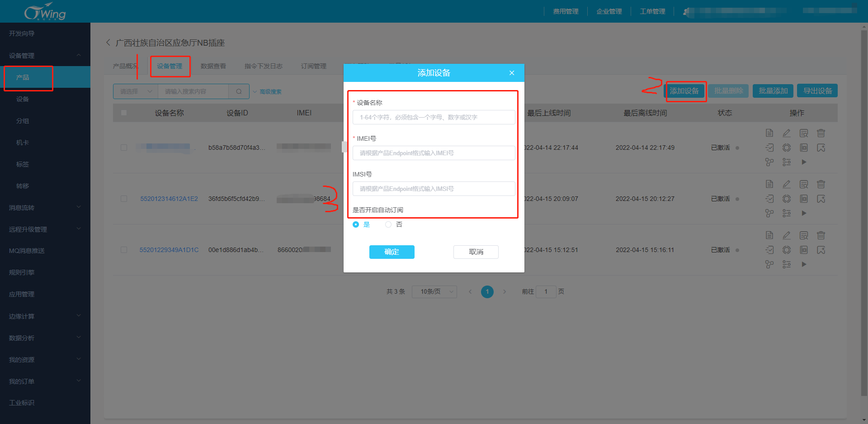The width and height of the screenshot is (868, 424).
Task: Open 企业管理 in the top menu
Action: point(609,11)
